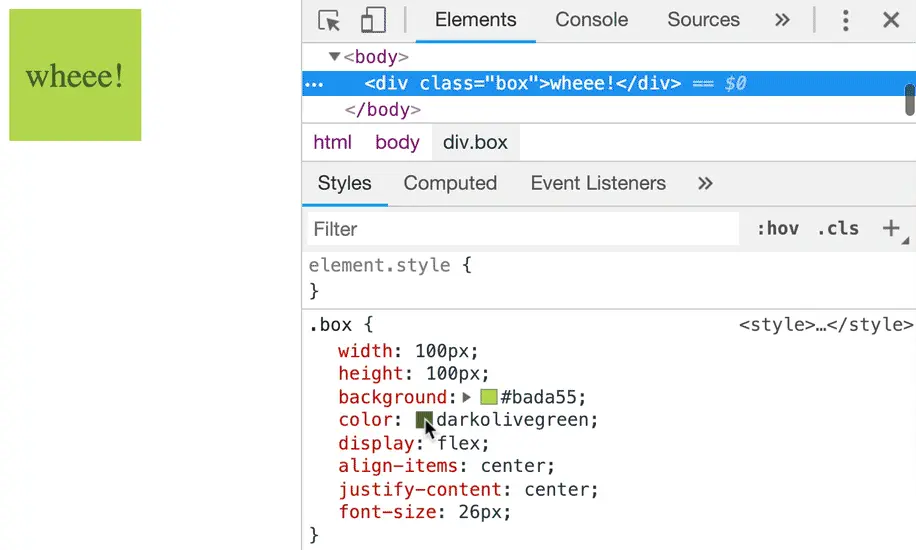Click the .box selector
916x550 pixels.
[x=331, y=325]
